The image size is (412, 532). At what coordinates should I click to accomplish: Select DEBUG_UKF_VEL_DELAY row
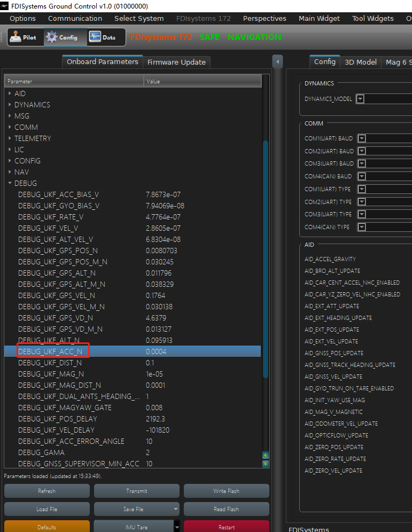[x=133, y=430]
